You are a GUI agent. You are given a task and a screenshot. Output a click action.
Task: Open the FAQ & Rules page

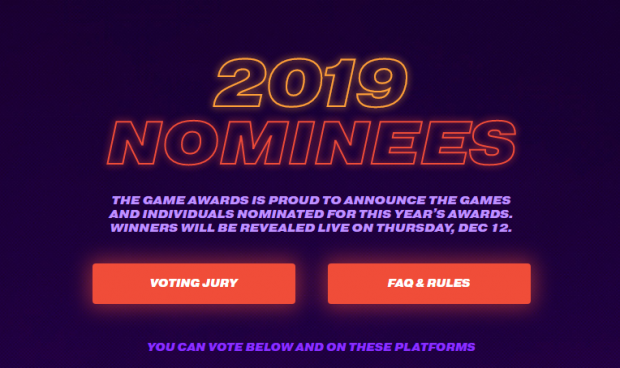point(429,283)
